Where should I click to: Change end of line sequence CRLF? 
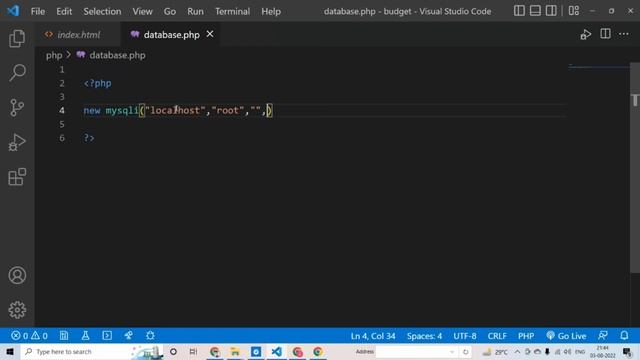[497, 336]
